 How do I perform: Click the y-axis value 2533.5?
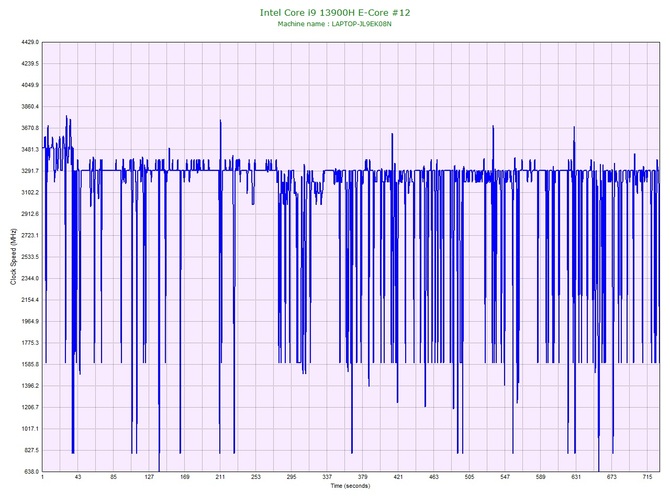pos(30,257)
